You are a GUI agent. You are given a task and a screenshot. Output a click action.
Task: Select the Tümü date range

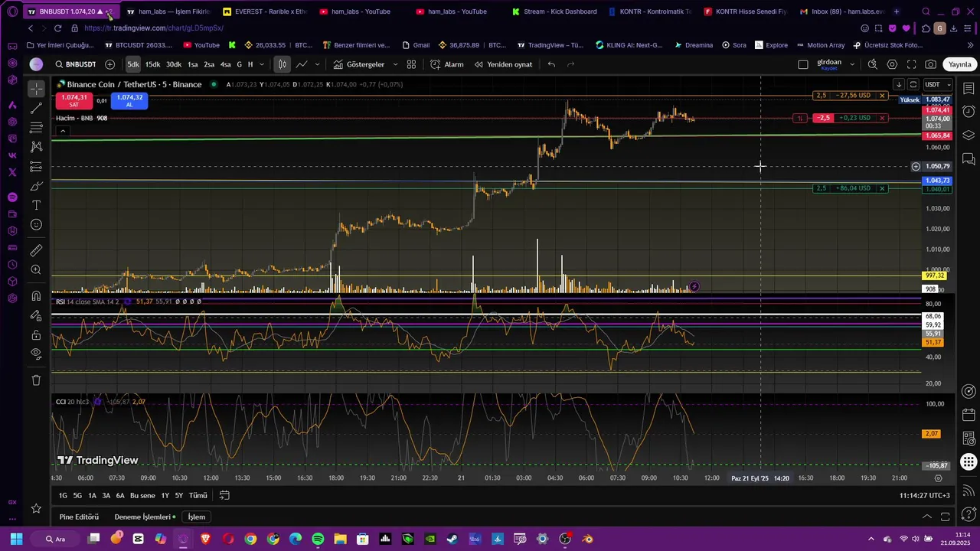(x=198, y=495)
